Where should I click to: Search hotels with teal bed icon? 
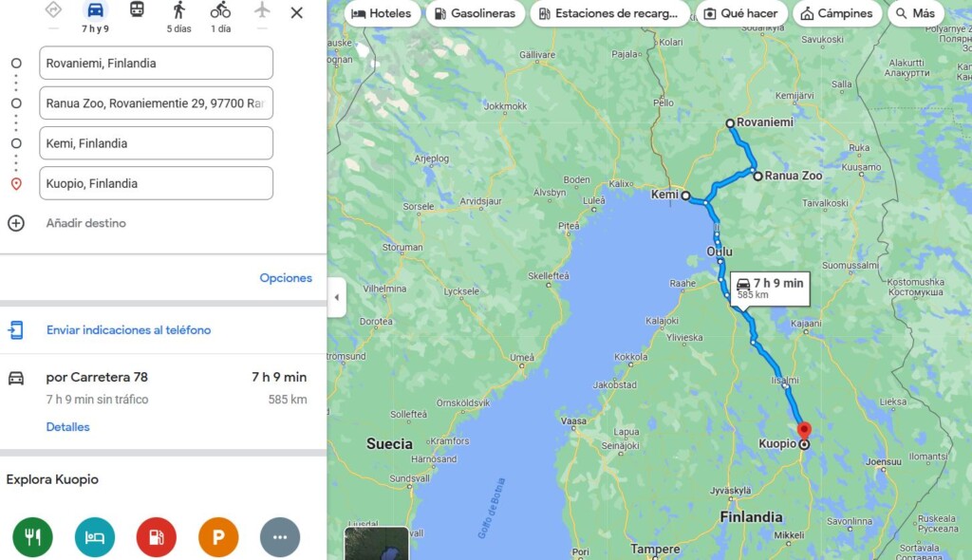point(95,537)
